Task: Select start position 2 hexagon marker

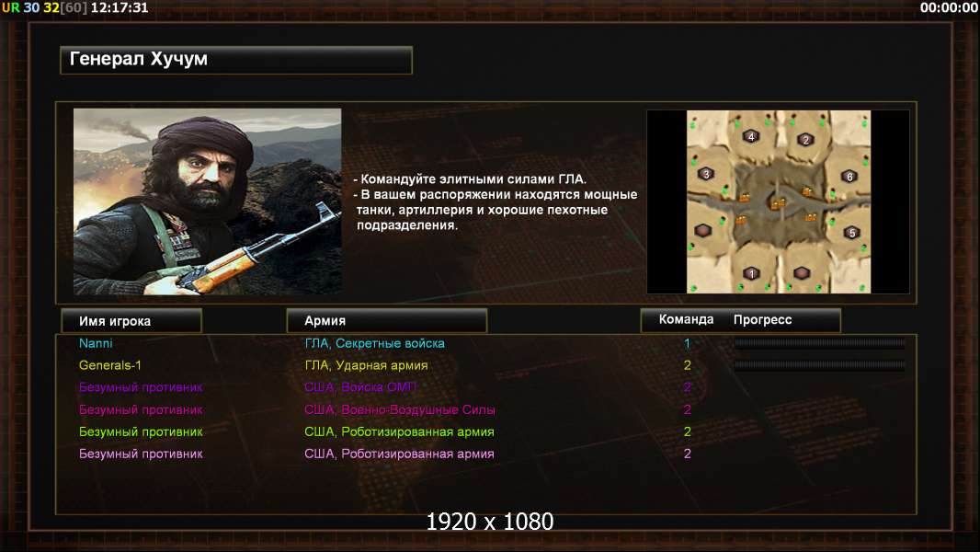Action: tap(805, 140)
